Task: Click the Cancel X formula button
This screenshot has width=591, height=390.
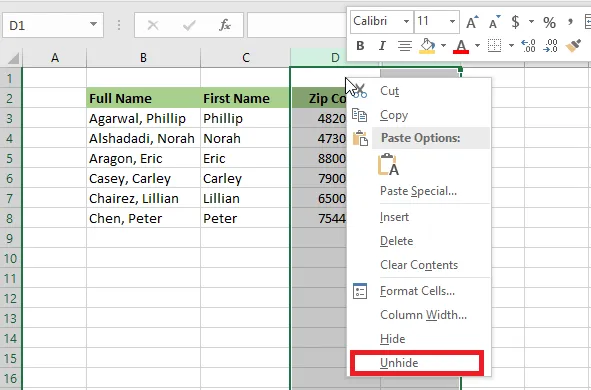Action: pos(153,25)
